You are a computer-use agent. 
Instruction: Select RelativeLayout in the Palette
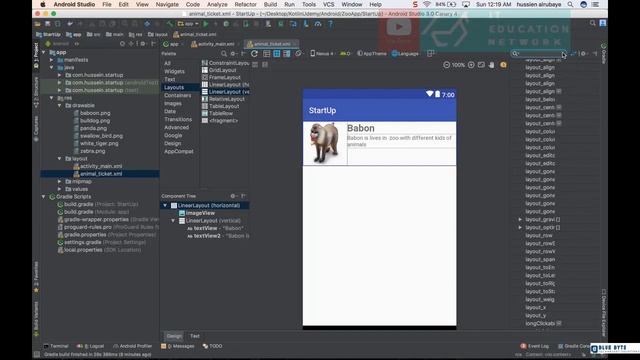(224, 99)
